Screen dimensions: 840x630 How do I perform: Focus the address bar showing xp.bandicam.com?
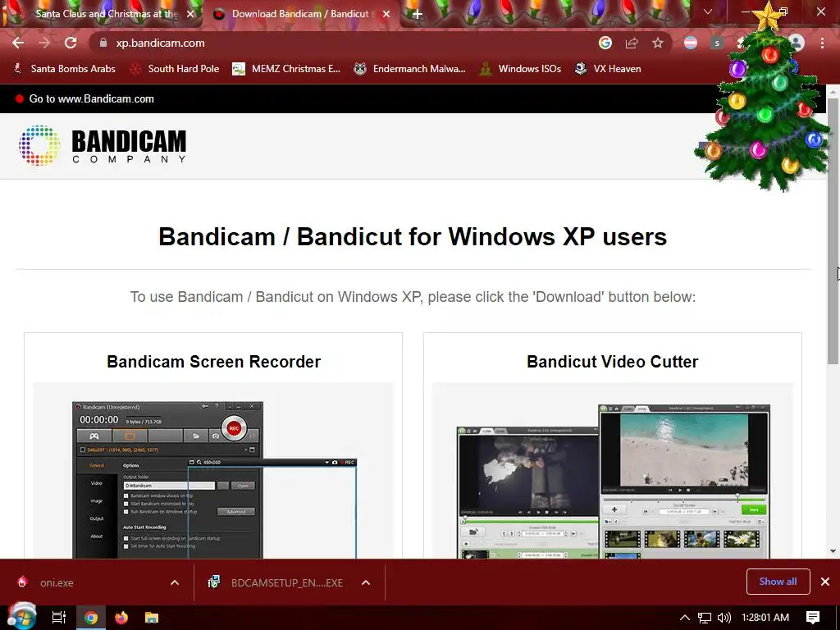(343, 43)
